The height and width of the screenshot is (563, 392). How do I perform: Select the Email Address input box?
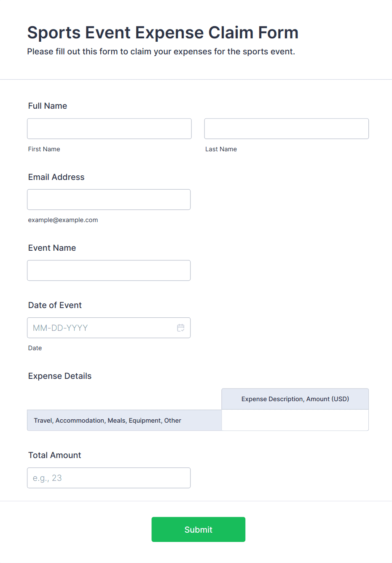[x=109, y=199]
